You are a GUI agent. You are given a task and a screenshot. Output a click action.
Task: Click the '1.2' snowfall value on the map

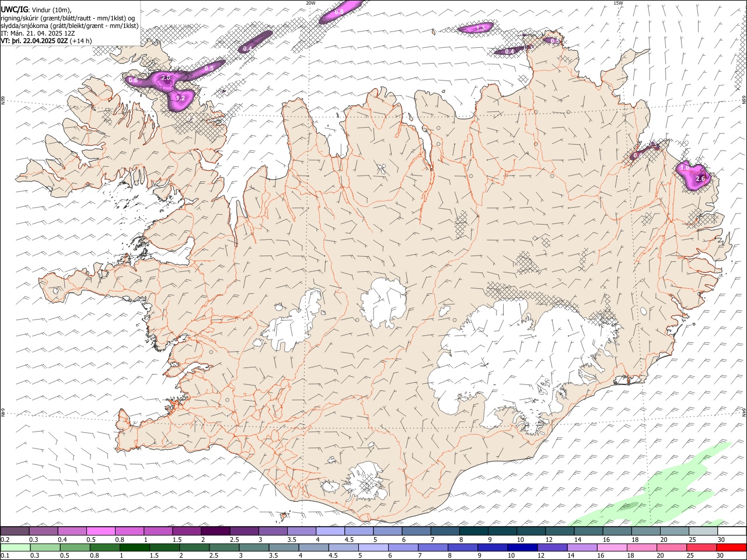180,98
